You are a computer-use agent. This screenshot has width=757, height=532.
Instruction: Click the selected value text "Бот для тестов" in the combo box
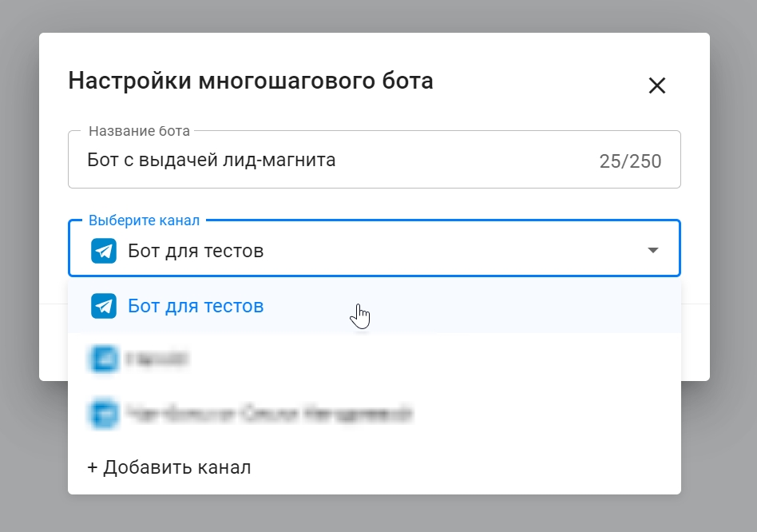click(x=196, y=251)
